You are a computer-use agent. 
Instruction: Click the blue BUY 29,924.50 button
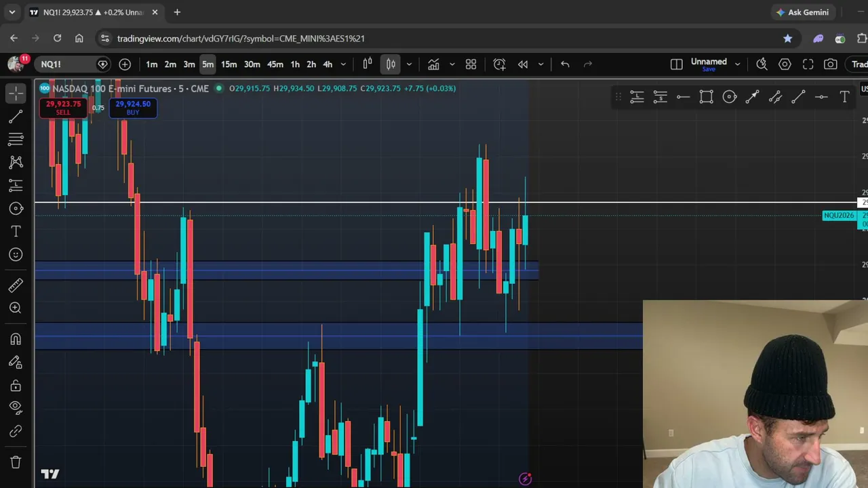(133, 108)
